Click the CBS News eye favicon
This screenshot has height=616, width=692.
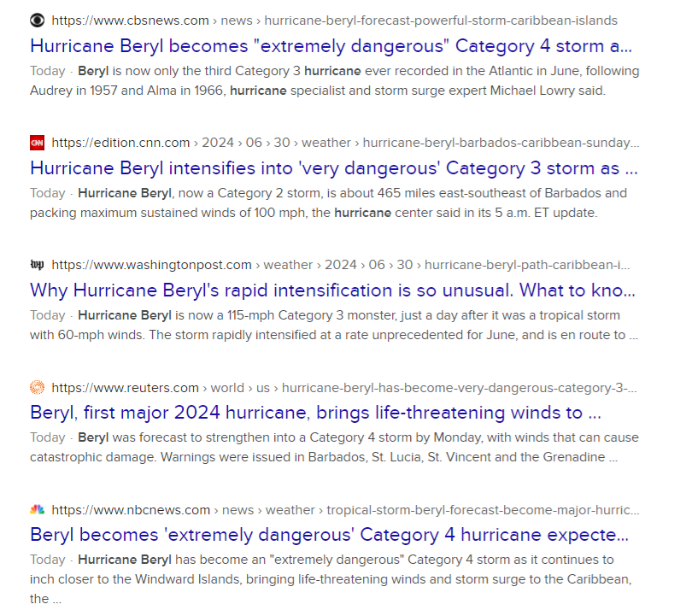[37, 20]
